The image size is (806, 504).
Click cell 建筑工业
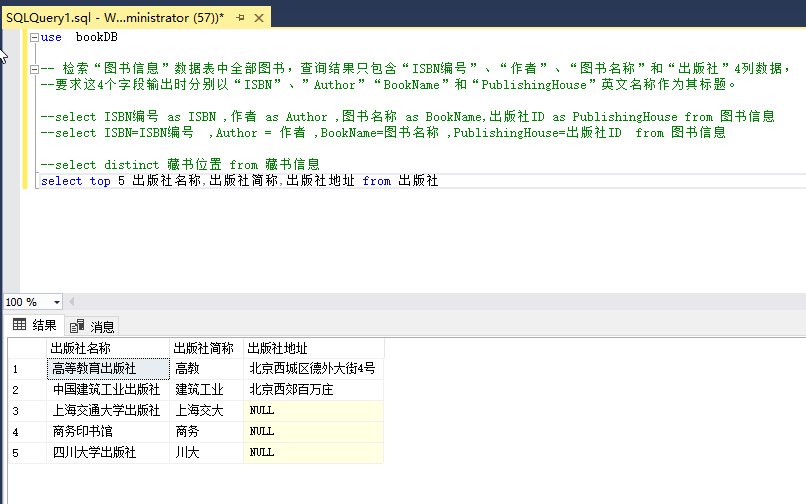pyautogui.click(x=206, y=390)
